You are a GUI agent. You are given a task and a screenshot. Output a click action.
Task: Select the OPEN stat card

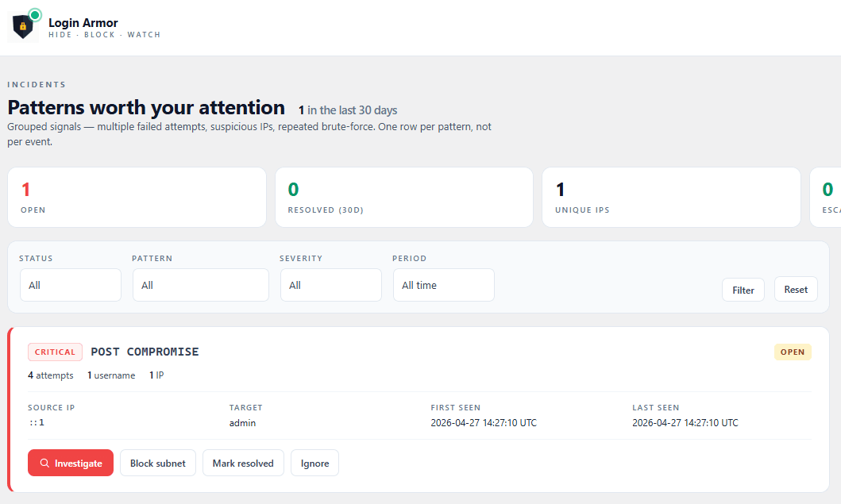[x=137, y=197]
